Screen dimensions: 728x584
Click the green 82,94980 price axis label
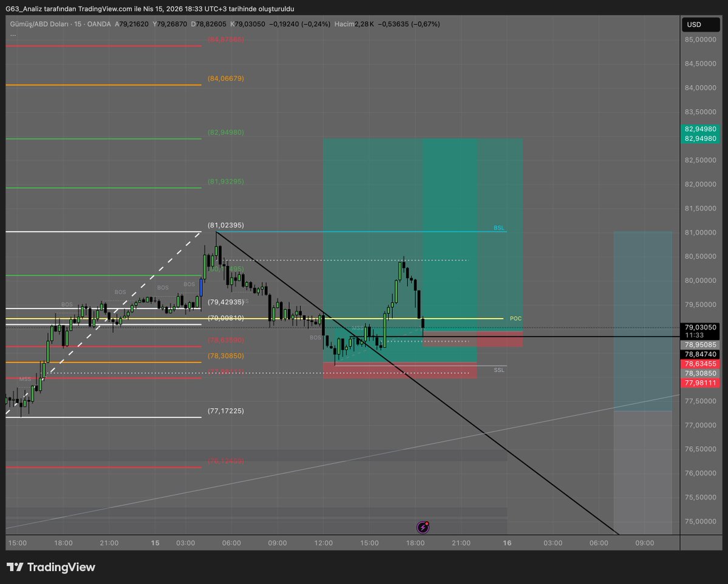click(700, 129)
